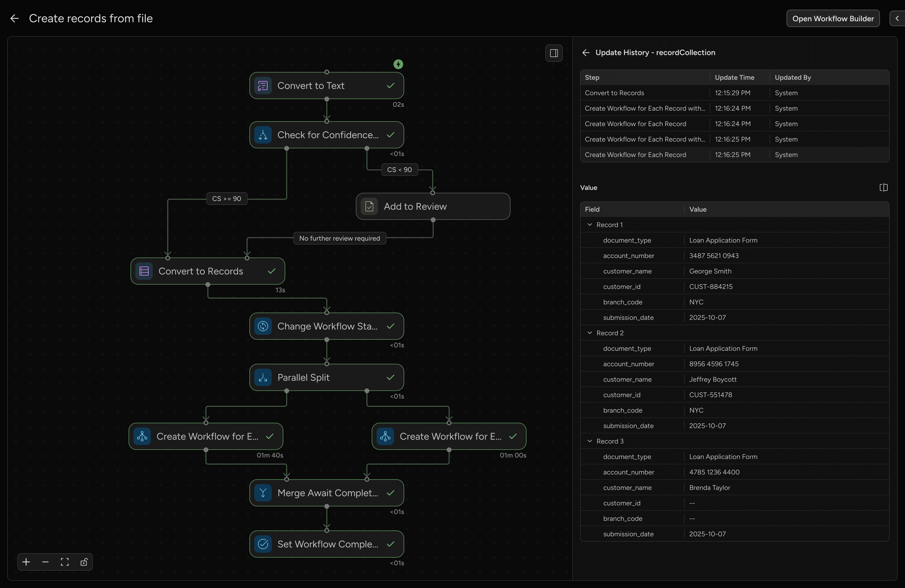
Task: Toggle the side panel icon above the canvas
Action: coord(554,53)
